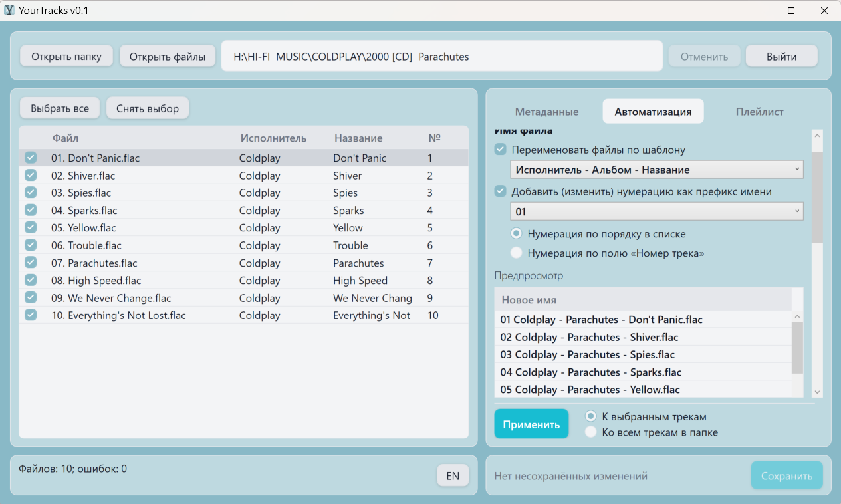This screenshot has width=841, height=504.
Task: Click the 09. We Never Change.flac file name
Action: click(x=111, y=298)
